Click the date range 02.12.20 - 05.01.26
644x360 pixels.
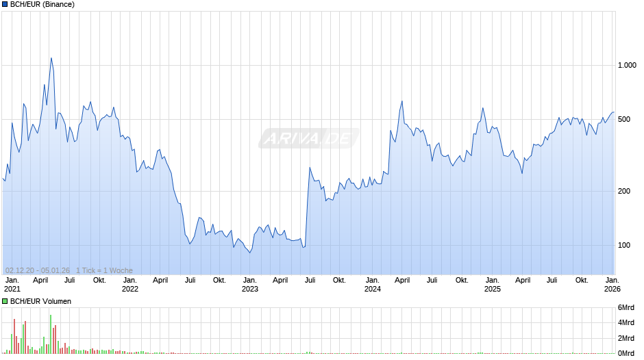coord(38,270)
